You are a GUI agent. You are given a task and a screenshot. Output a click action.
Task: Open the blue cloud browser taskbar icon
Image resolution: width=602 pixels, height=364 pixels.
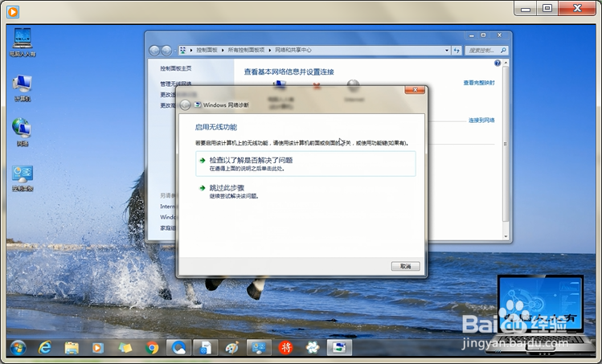click(178, 348)
